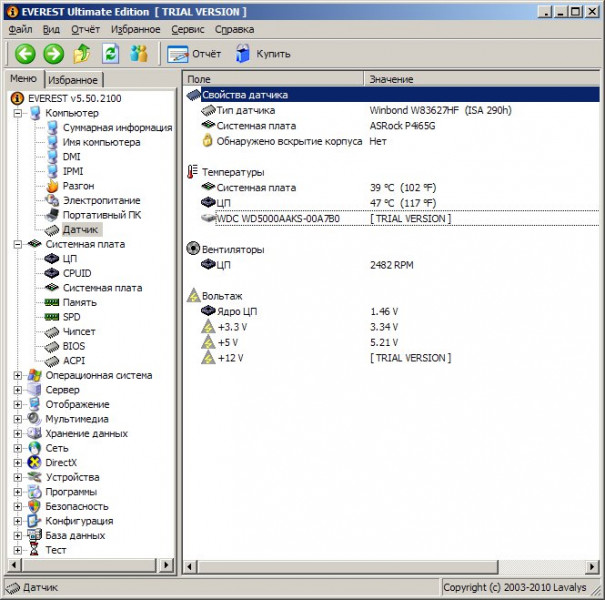The height and width of the screenshot is (600, 605).
Task: Click tree panel scroll right arrow
Action: [x=166, y=565]
